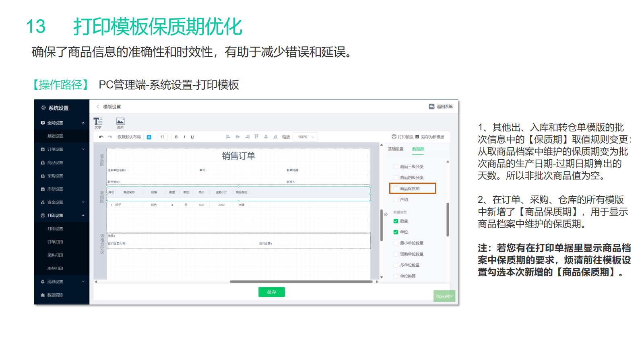Click the printer icon of 打印设置 menu
644x362 pixels.
(x=43, y=216)
